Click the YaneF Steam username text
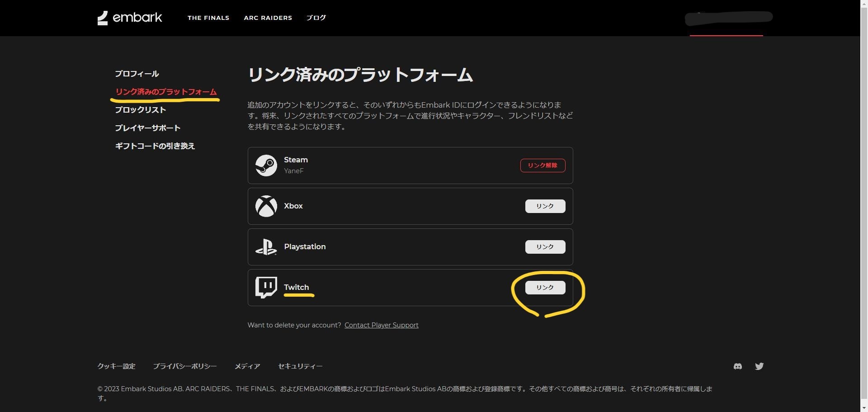The width and height of the screenshot is (868, 412). tap(294, 171)
